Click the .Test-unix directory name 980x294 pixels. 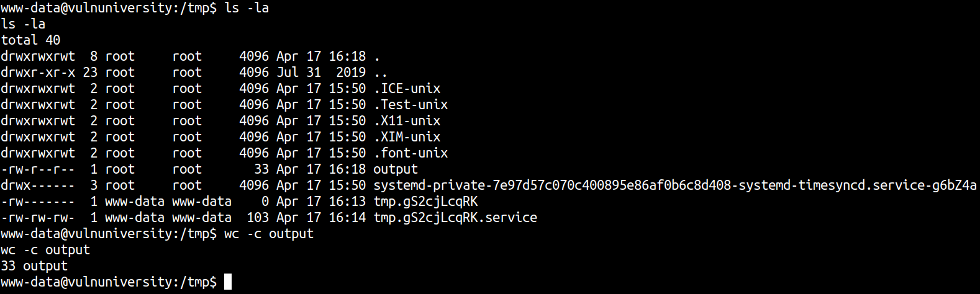[411, 104]
